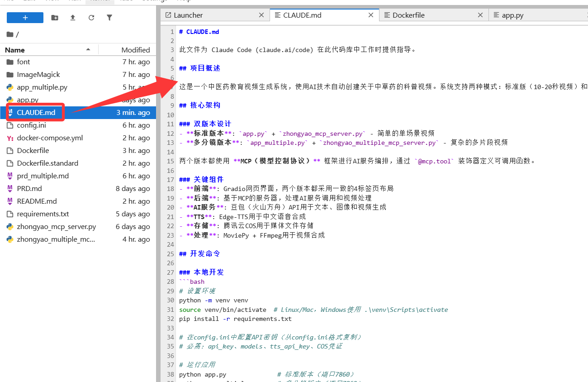Viewport: 588px width, 382px height.
Task: Click the file icon beside Dockerfile.standard
Action: [10, 163]
